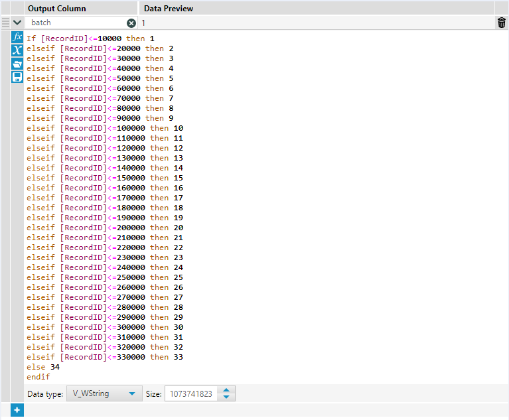Add a new expression with the plus button
509x420 pixels.
(x=17, y=410)
